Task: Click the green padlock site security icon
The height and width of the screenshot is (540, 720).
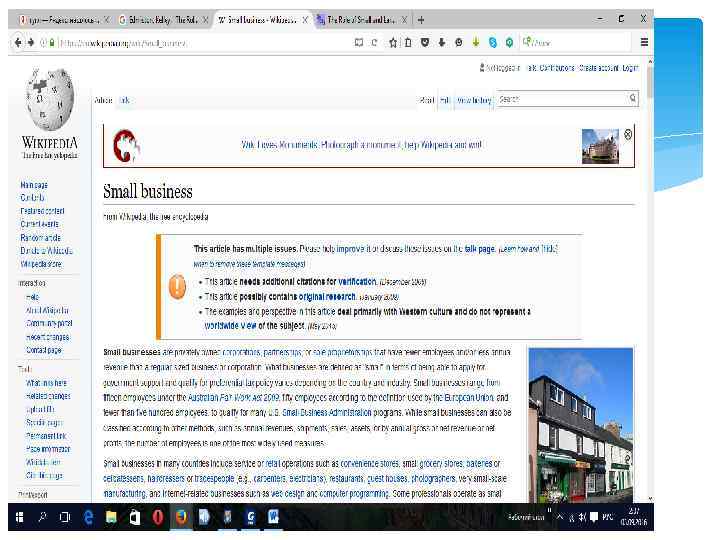Action: (52, 43)
